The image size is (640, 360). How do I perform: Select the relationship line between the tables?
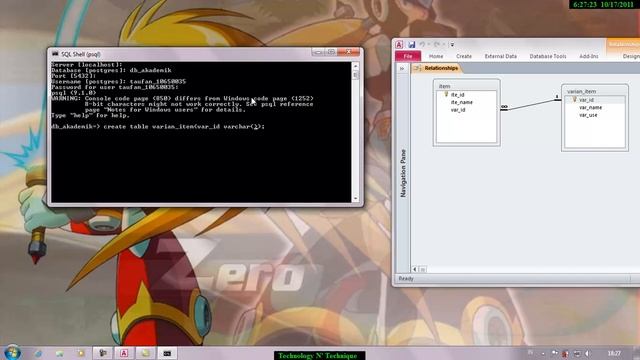click(531, 104)
